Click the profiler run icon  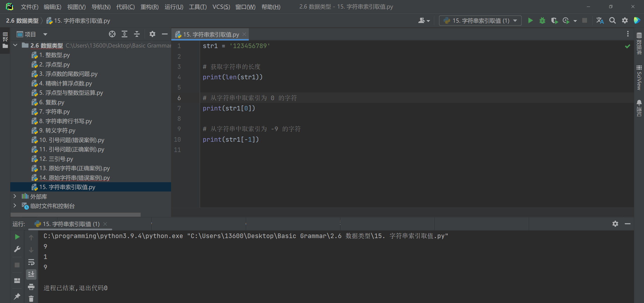coord(566,21)
